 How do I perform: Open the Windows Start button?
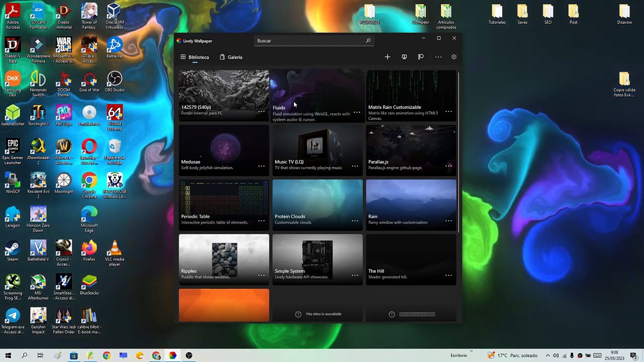(8, 355)
